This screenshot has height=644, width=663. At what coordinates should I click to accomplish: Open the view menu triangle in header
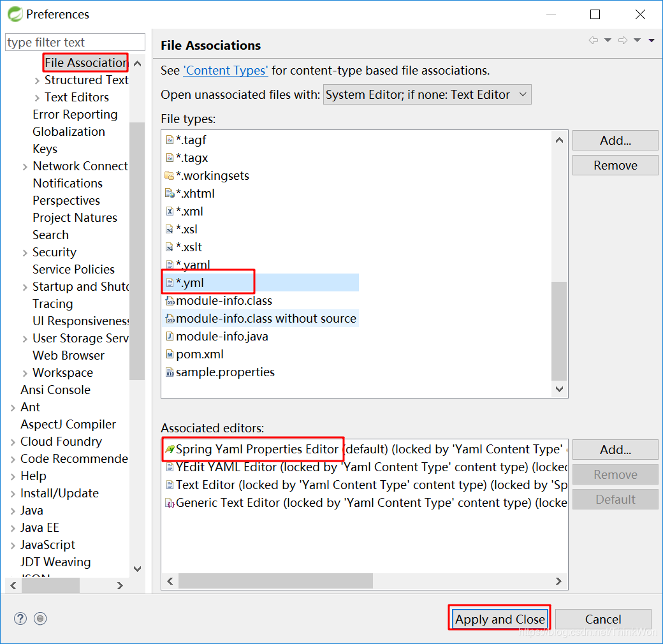652,40
